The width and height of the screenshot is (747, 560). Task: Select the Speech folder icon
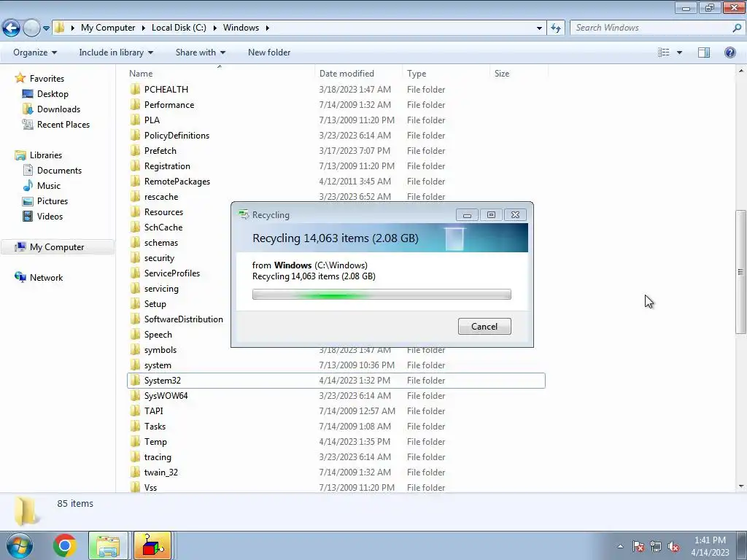(135, 335)
